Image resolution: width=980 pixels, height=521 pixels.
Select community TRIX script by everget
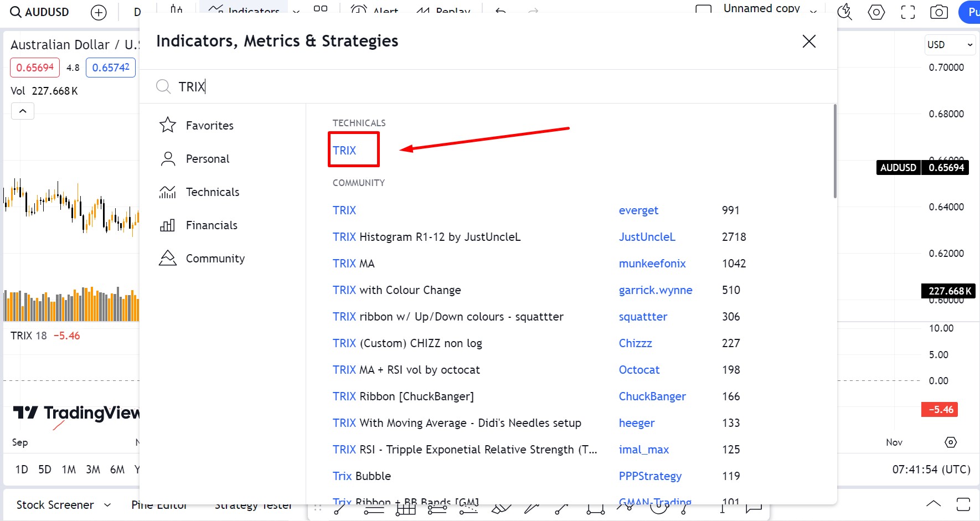344,210
